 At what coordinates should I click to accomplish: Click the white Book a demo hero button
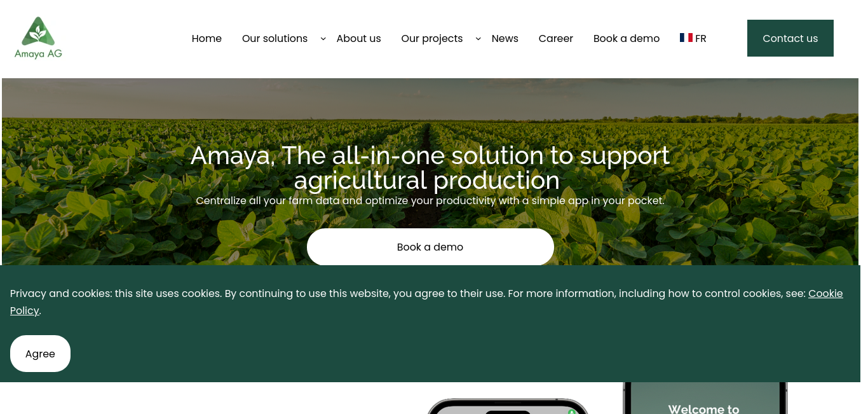click(430, 247)
